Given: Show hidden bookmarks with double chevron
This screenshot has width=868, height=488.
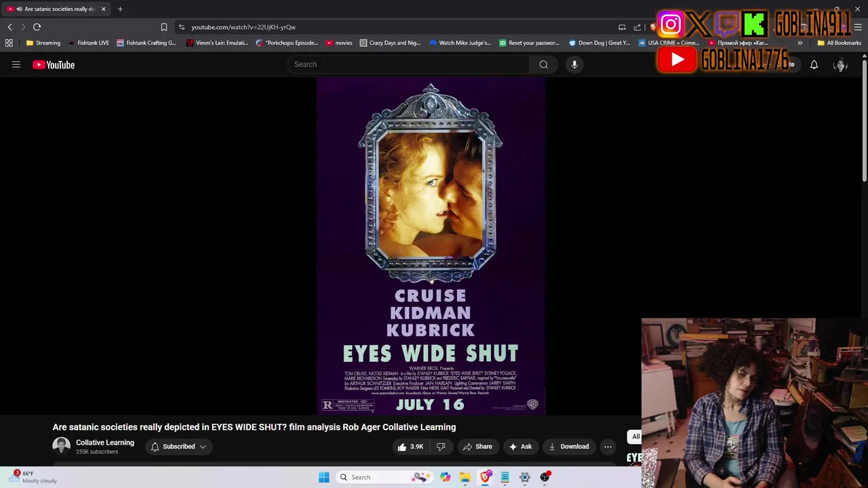Looking at the screenshot, I should coord(800,43).
